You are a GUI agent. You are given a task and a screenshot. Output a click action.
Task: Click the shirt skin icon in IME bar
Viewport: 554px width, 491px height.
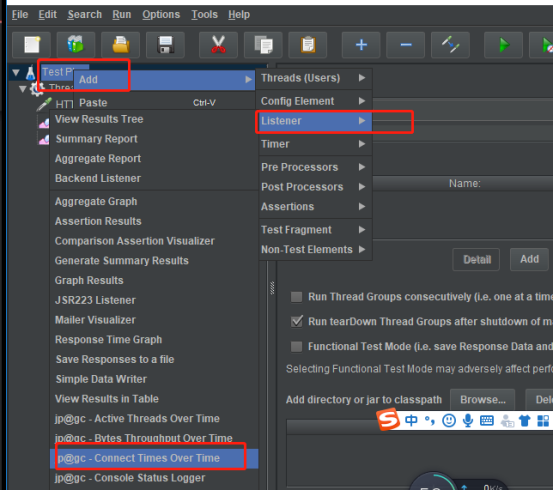[525, 420]
